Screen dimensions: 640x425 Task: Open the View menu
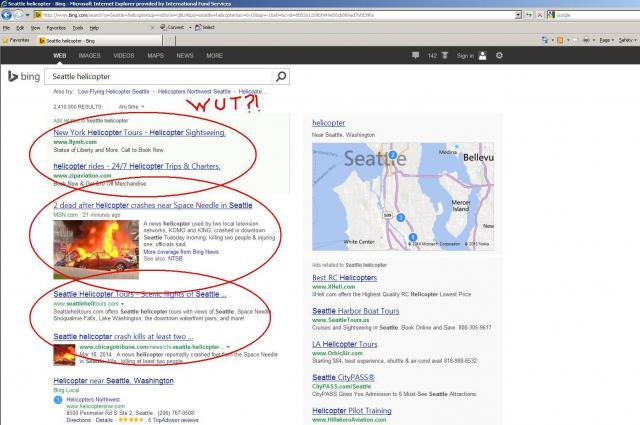pyautogui.click(x=36, y=28)
